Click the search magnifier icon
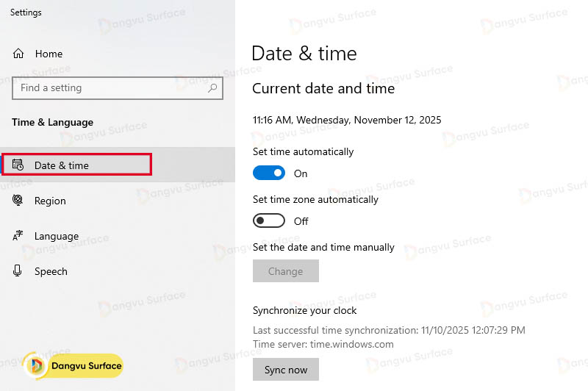 [212, 88]
